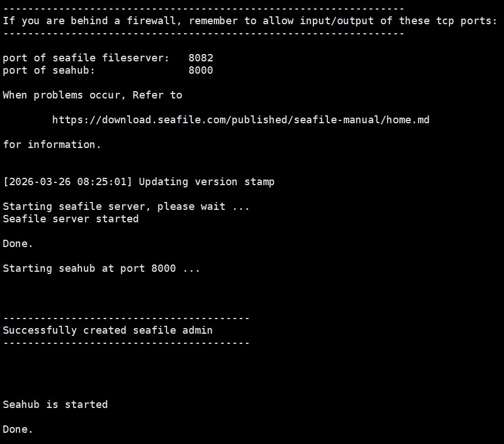This screenshot has height=444, width=504.
Task: Click the fileserver port number 8082
Action: [201, 58]
